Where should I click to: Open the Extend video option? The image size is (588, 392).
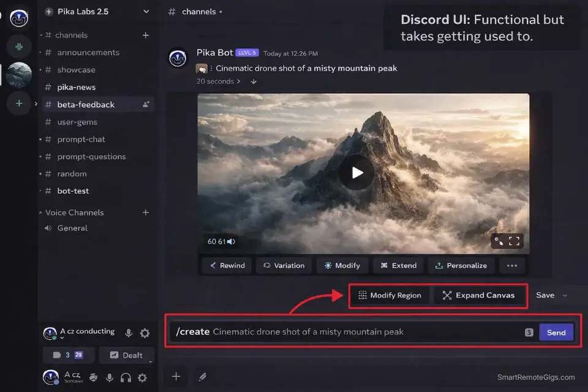click(398, 265)
